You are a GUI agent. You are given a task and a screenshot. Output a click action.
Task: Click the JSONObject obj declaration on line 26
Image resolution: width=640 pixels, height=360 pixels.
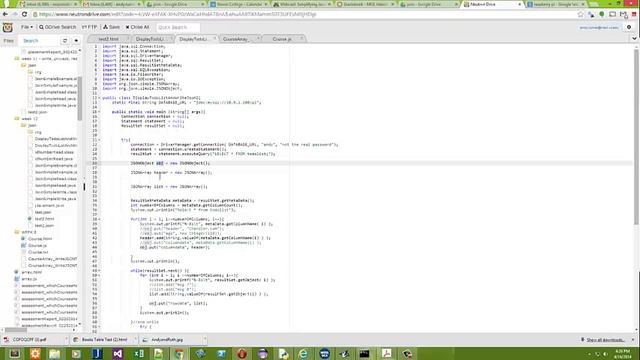click(170, 163)
